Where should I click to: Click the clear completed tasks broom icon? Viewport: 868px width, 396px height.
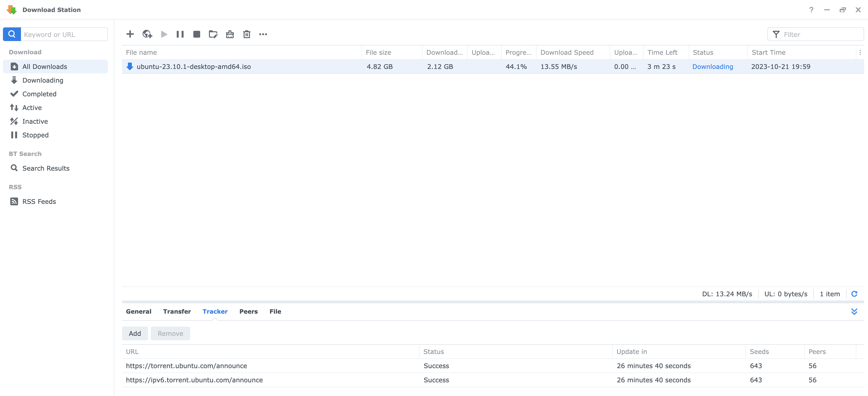coord(230,34)
